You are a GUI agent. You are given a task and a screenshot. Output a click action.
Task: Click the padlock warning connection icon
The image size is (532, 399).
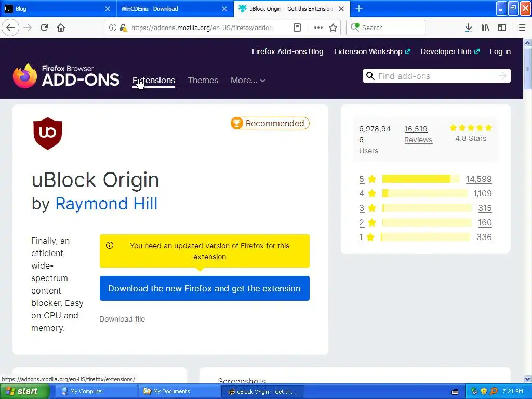[x=124, y=28]
